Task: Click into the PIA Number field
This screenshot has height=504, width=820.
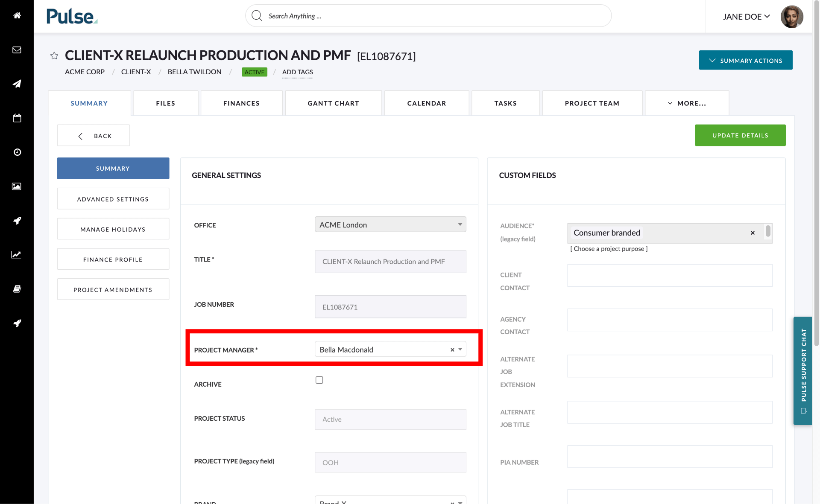Action: click(670, 457)
